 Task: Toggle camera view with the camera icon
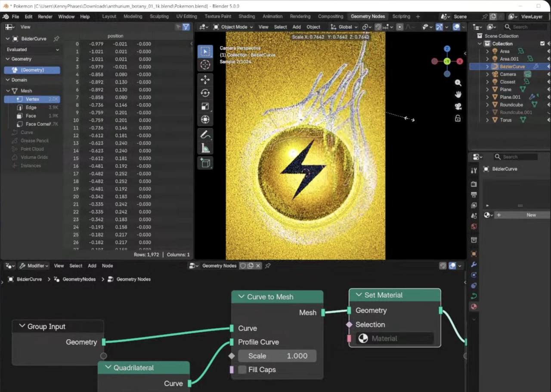click(x=458, y=106)
